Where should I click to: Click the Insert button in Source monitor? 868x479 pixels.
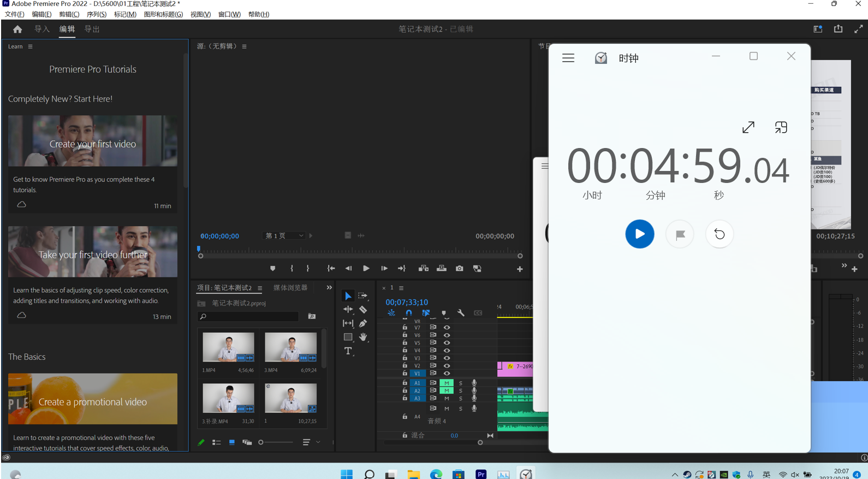coord(423,269)
